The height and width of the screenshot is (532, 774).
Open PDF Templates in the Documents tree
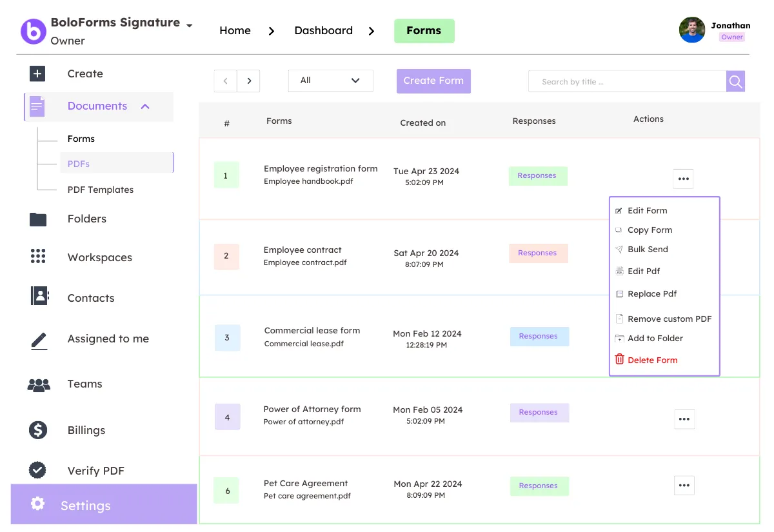(101, 190)
